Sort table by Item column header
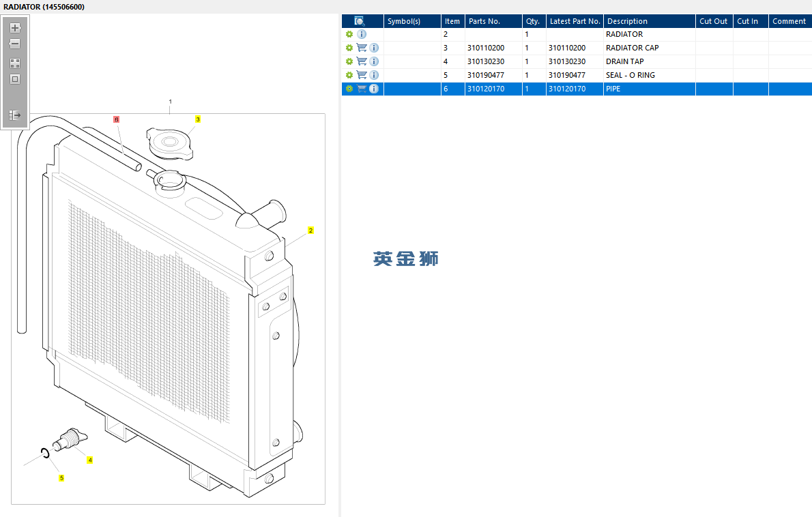The image size is (812, 517). [452, 21]
